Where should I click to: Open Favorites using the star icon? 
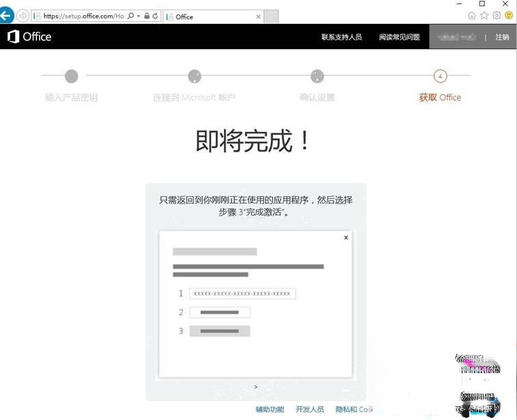[484, 16]
